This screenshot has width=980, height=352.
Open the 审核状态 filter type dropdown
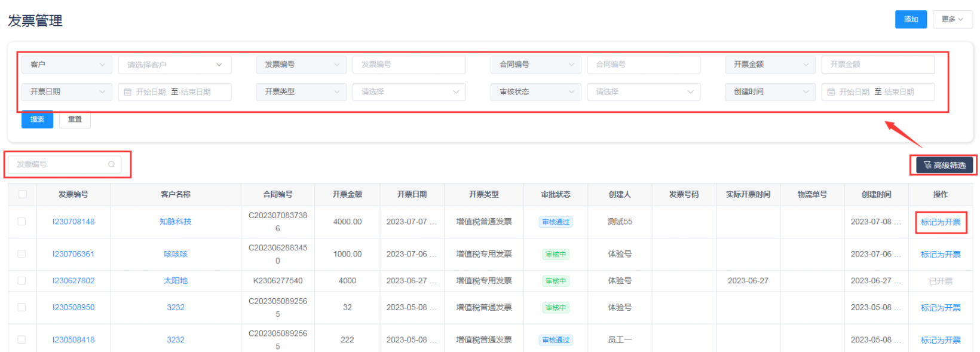pos(536,92)
